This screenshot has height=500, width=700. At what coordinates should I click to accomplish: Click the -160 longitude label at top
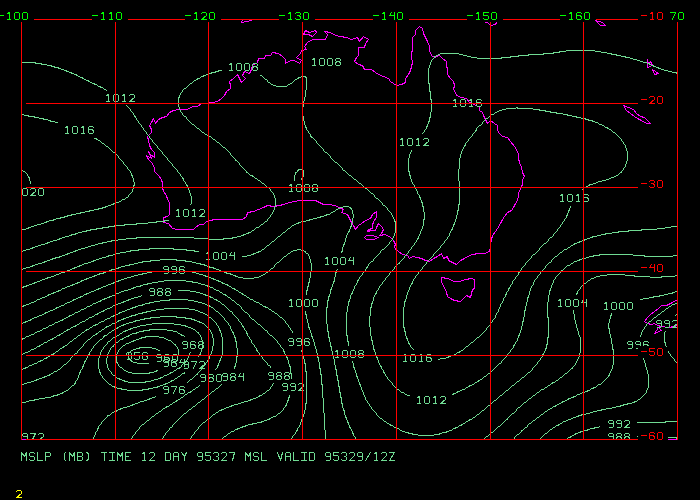(576, 17)
